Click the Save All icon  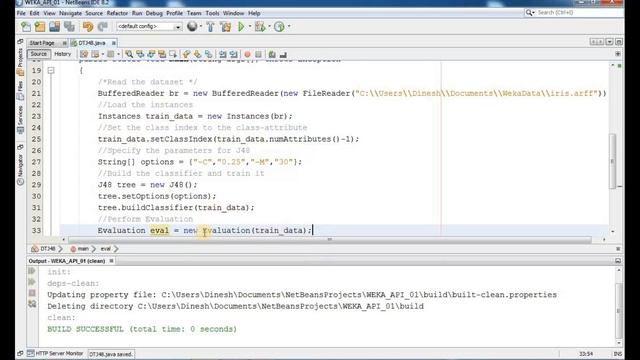click(69, 27)
